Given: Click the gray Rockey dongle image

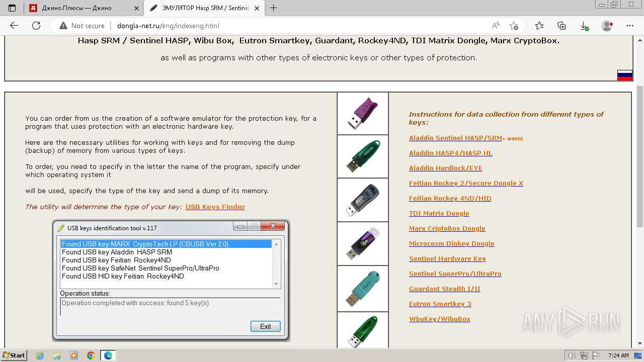Looking at the screenshot, I should click(x=363, y=200).
